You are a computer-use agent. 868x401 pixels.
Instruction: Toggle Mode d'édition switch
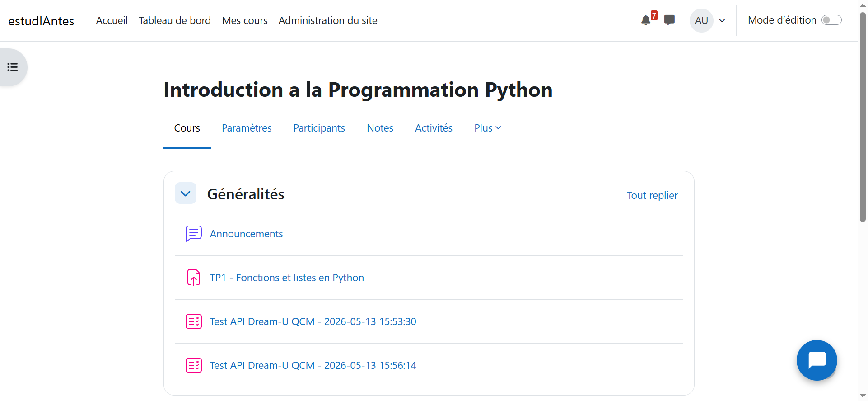(831, 20)
